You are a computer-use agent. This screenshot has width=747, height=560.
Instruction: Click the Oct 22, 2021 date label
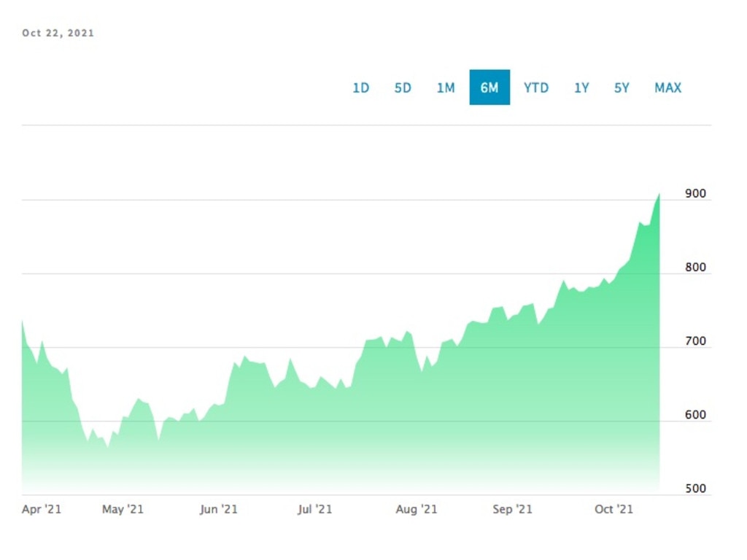click(58, 33)
